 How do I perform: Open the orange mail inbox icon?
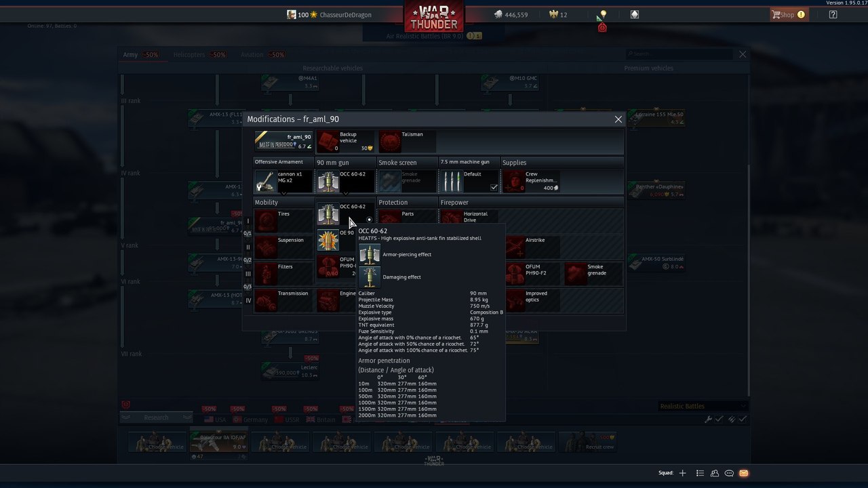pos(743,473)
